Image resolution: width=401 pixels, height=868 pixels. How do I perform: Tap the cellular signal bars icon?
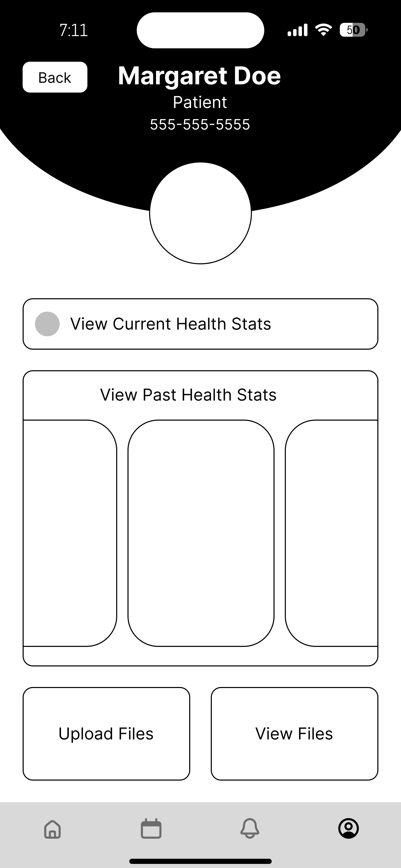[x=297, y=30]
